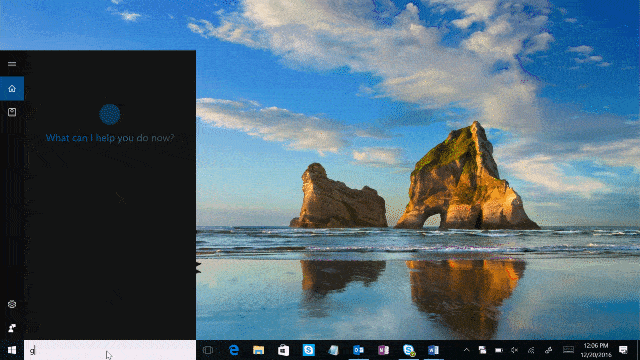Image resolution: width=640 pixels, height=360 pixels.
Task: Expand hidden system tray icons chevron
Action: pos(467,350)
